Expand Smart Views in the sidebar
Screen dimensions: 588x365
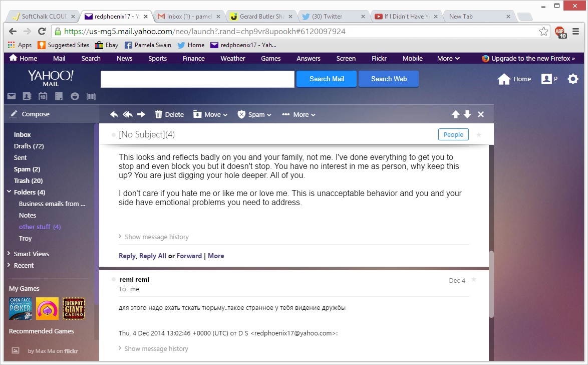tap(9, 254)
